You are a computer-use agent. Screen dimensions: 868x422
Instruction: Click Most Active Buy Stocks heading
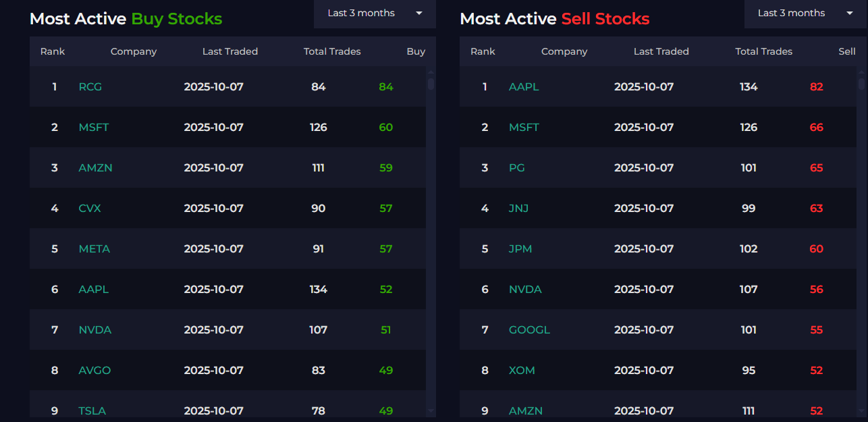[126, 19]
